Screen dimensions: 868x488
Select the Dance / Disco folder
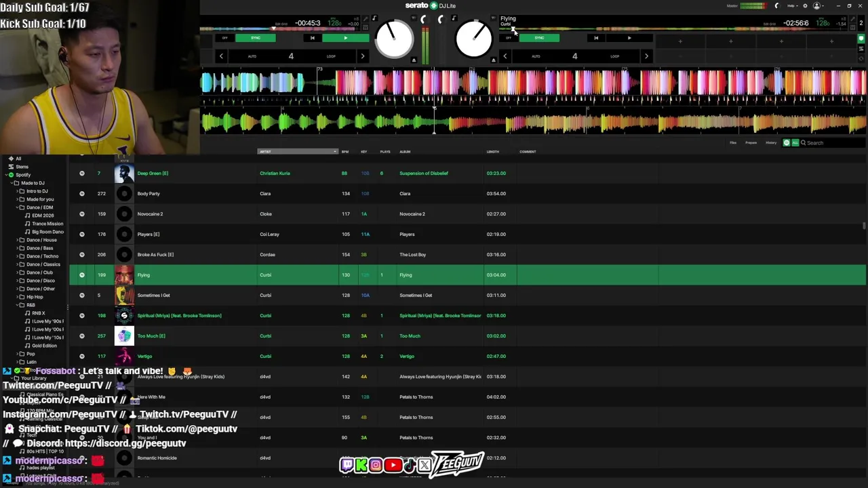[40, 281]
